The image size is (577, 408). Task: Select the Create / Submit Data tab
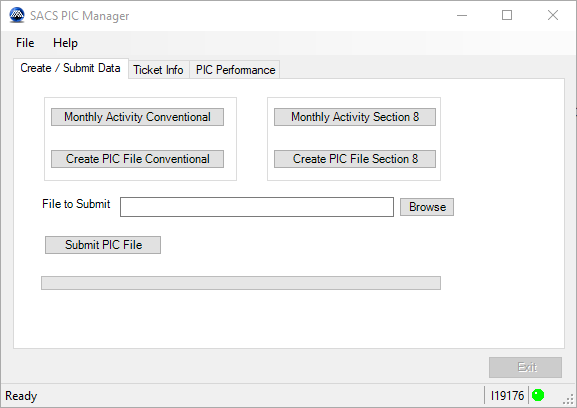coord(71,68)
